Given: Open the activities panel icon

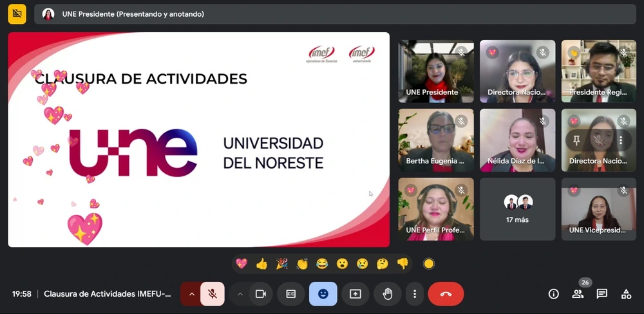Looking at the screenshot, I should [x=626, y=294].
